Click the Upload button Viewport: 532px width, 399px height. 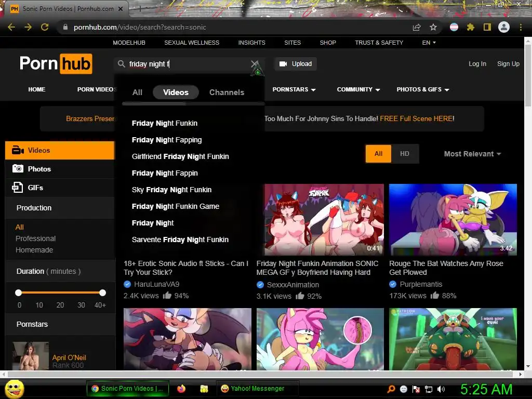point(296,64)
